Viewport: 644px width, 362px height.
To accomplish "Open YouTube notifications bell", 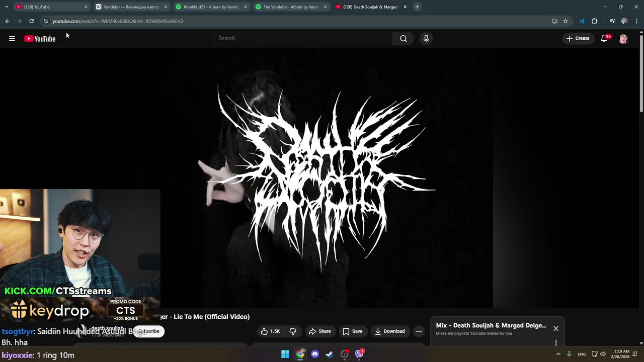I will [604, 39].
